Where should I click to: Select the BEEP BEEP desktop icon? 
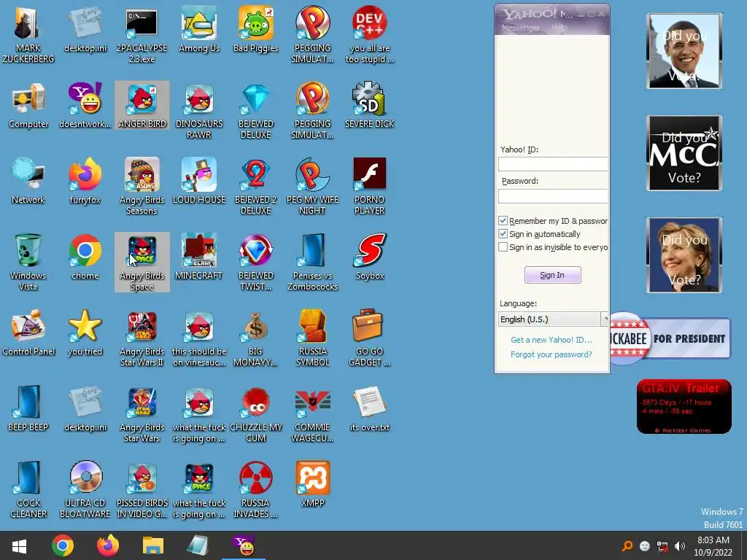28,410
